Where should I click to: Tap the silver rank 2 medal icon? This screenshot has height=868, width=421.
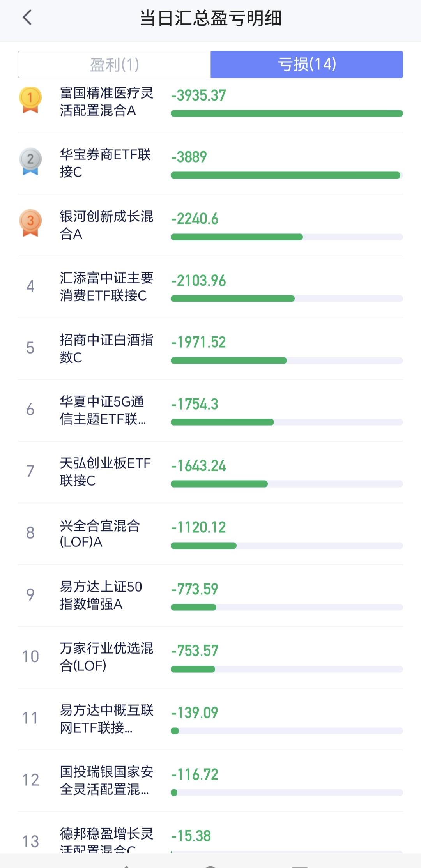pos(30,161)
